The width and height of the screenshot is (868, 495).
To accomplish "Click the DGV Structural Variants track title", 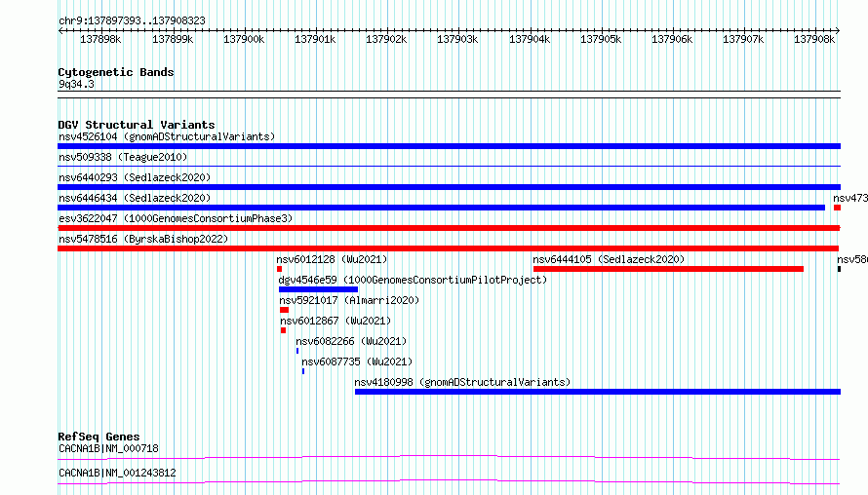I will pos(137,125).
